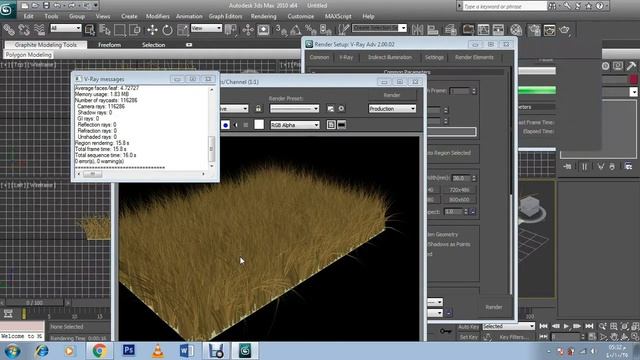Expand the Graphite ribbon options arrow

pos(189,44)
